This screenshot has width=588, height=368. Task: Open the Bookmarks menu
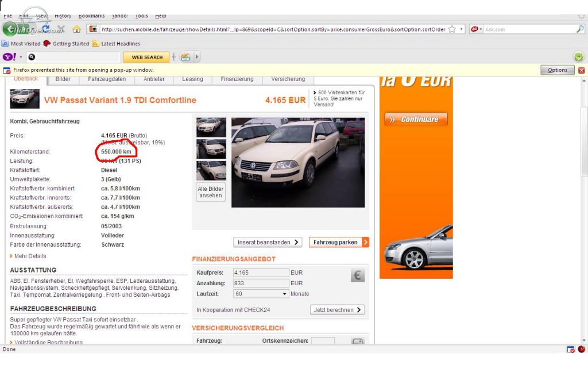tap(91, 16)
